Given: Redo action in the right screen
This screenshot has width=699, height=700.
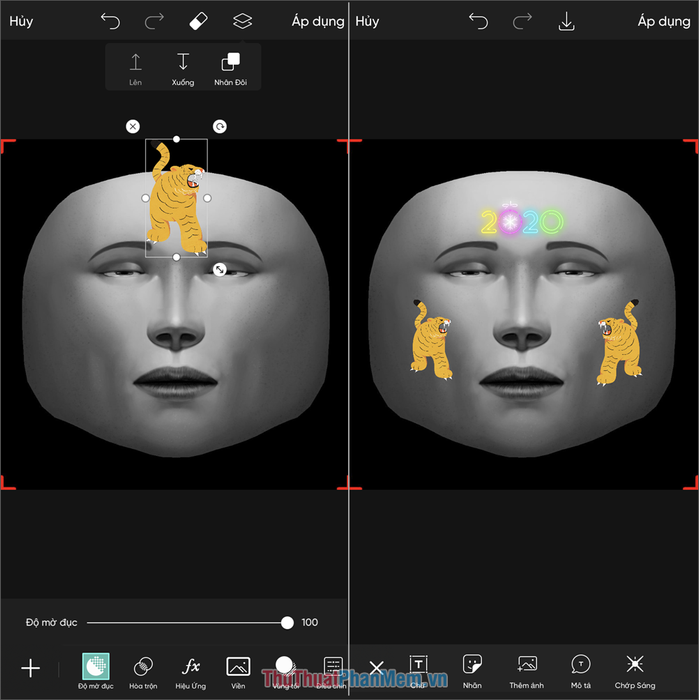Looking at the screenshot, I should (x=522, y=21).
